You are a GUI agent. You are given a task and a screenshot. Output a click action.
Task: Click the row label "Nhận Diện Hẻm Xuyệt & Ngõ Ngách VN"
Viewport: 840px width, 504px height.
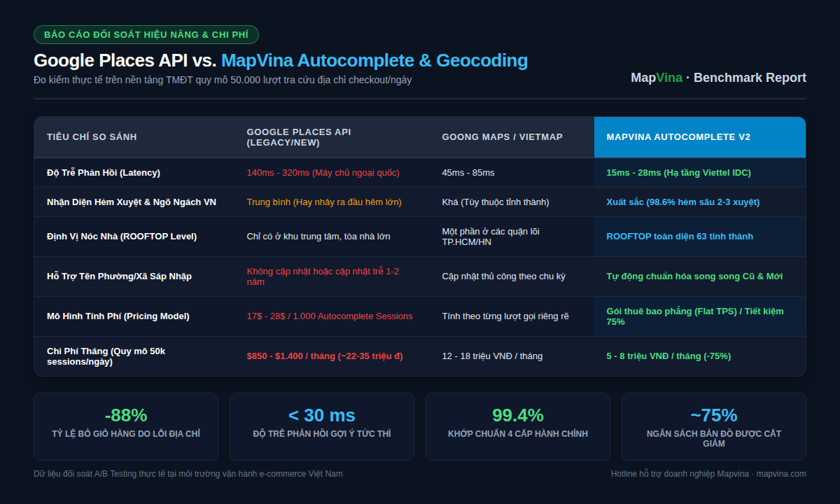tap(132, 202)
